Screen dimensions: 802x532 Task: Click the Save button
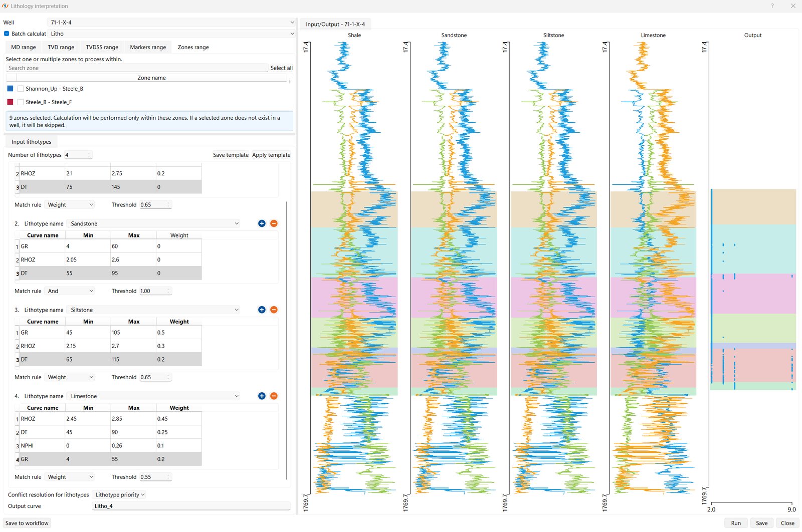point(762,523)
